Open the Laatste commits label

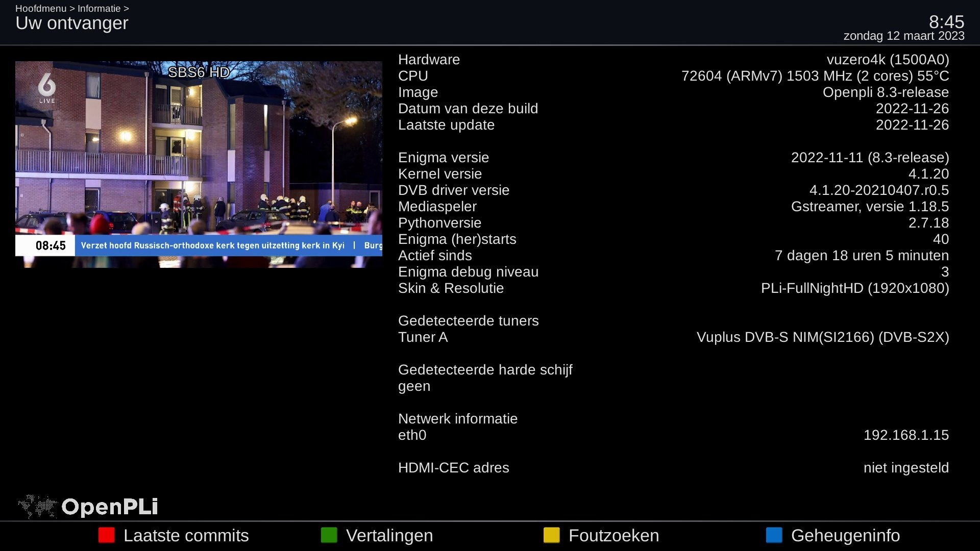point(186,536)
